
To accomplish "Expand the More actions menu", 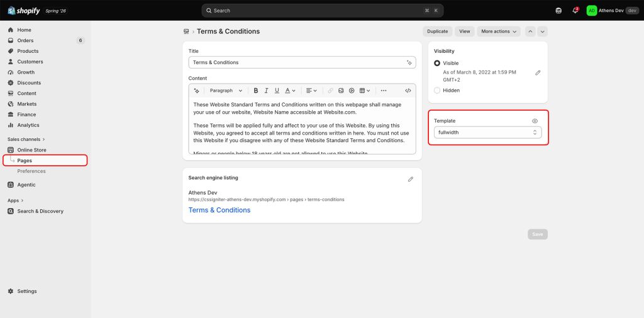I will [x=499, y=31].
